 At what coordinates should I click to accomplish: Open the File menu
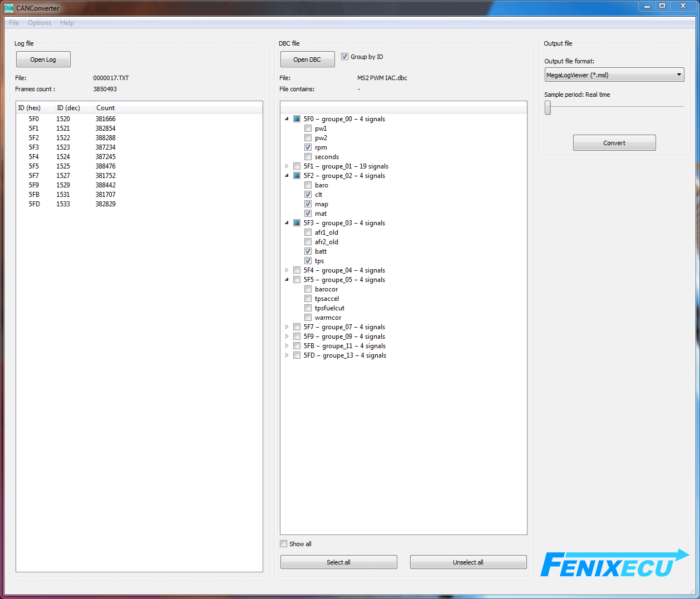pos(14,23)
